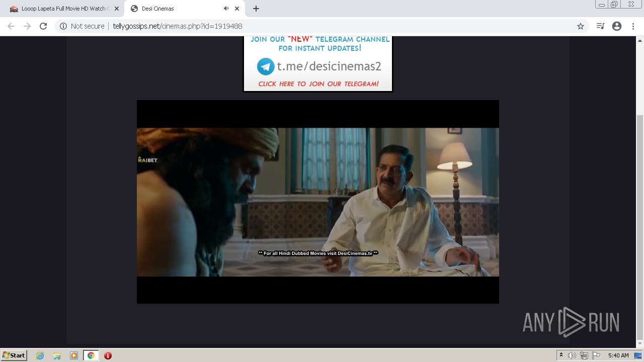Click the taskbar clock 5:40 AM
Screen dimensions: 644x362
[618, 355]
